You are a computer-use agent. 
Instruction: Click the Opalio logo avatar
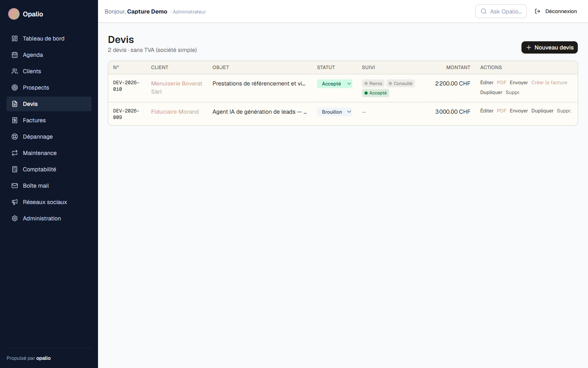point(14,14)
